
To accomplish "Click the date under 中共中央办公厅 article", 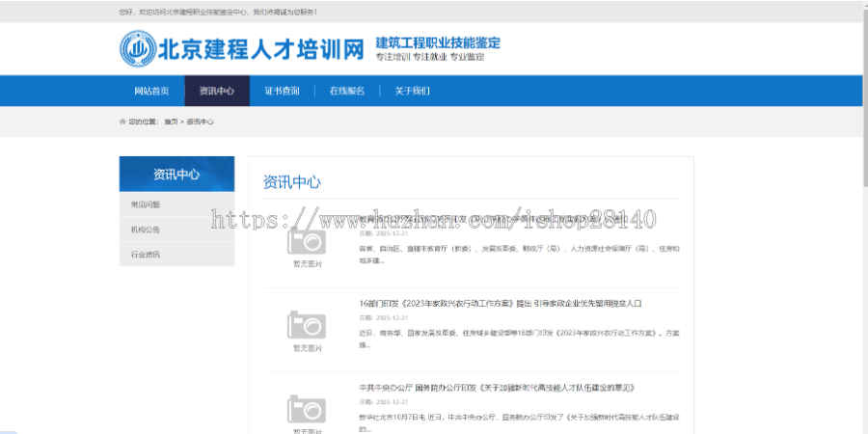I will click(384, 402).
